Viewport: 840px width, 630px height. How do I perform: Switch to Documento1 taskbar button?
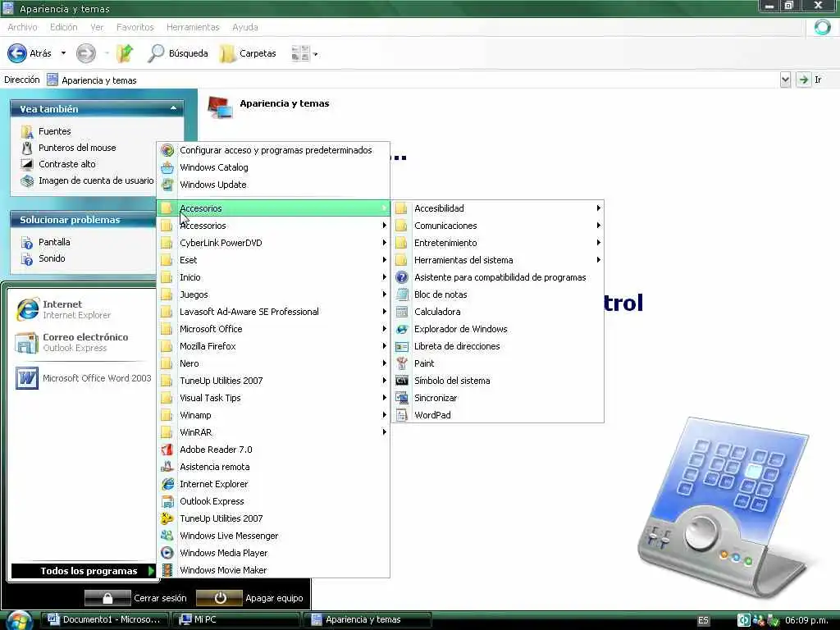tap(104, 619)
